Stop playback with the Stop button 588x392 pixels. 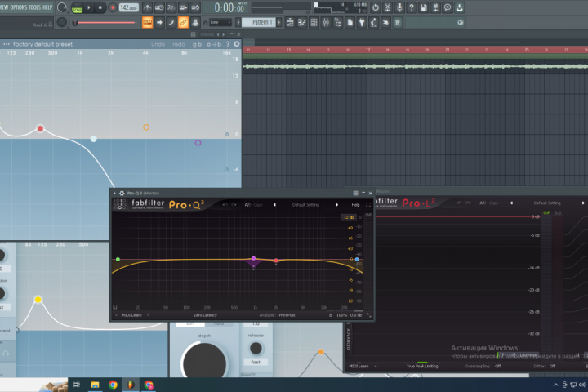[100, 7]
